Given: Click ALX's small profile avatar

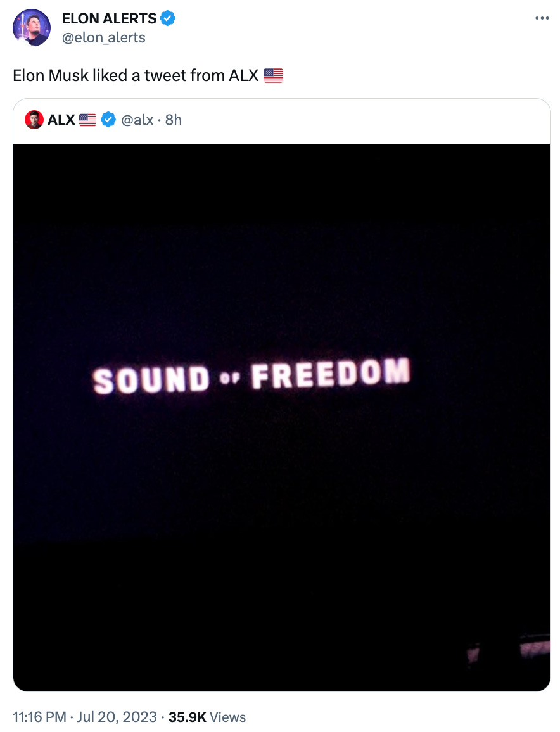Looking at the screenshot, I should click(x=34, y=120).
